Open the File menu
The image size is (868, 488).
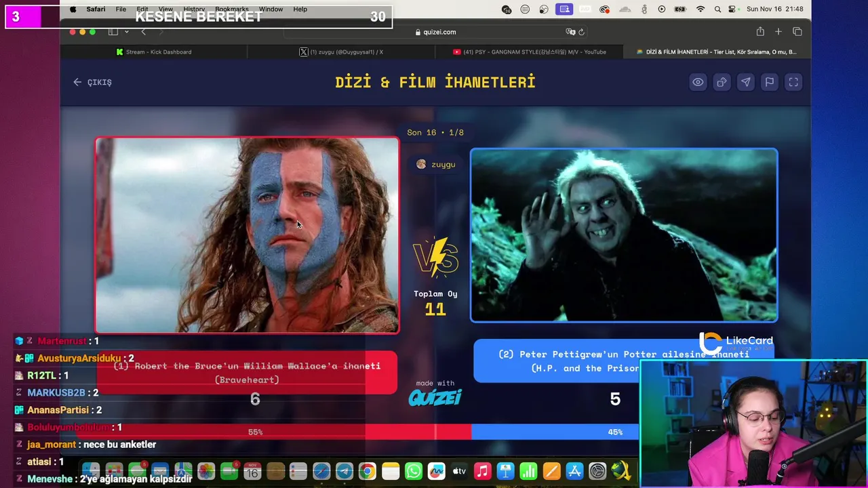click(x=121, y=9)
